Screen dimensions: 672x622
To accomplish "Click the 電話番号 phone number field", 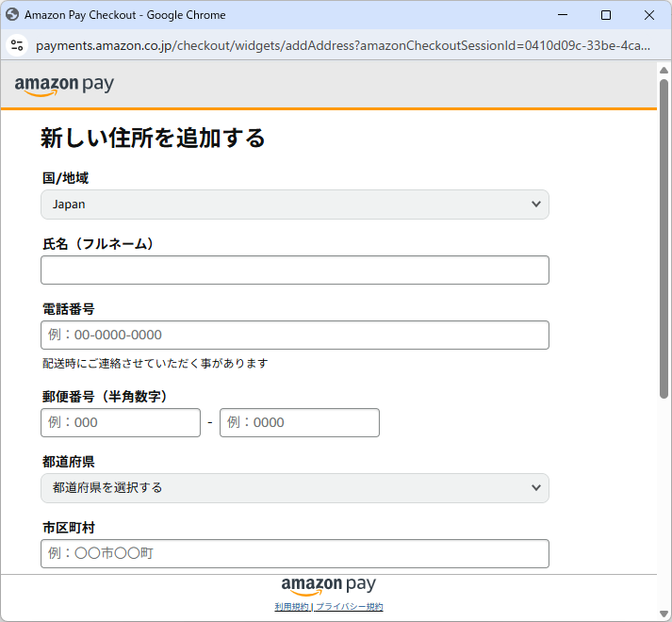I will 294,336.
